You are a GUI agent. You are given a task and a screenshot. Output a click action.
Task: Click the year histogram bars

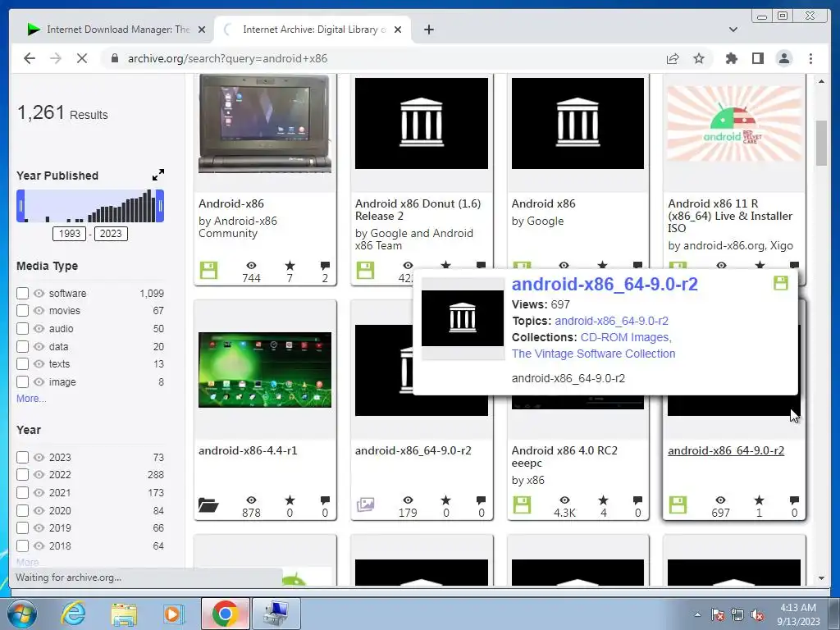point(90,206)
